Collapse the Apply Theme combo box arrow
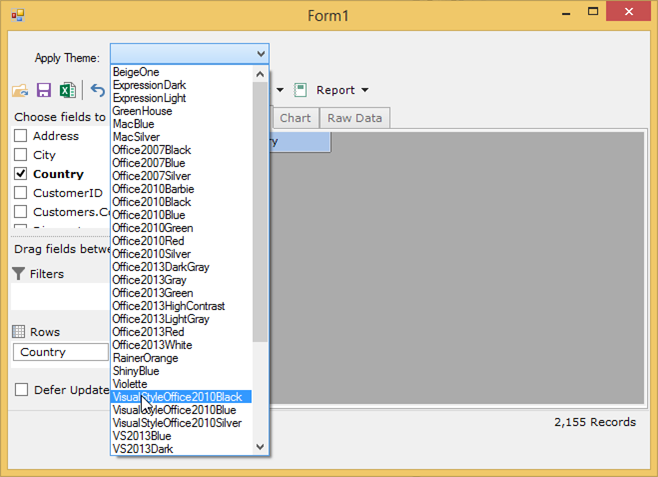 pyautogui.click(x=260, y=54)
